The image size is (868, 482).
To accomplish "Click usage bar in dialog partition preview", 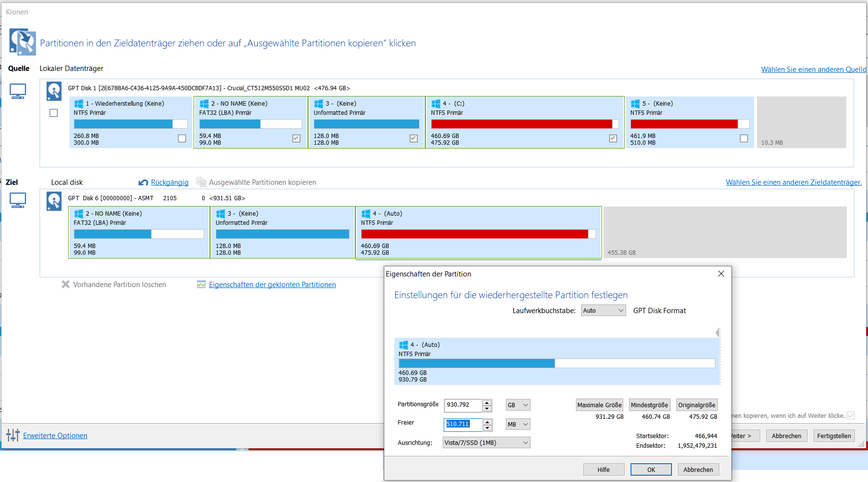I will (557, 363).
